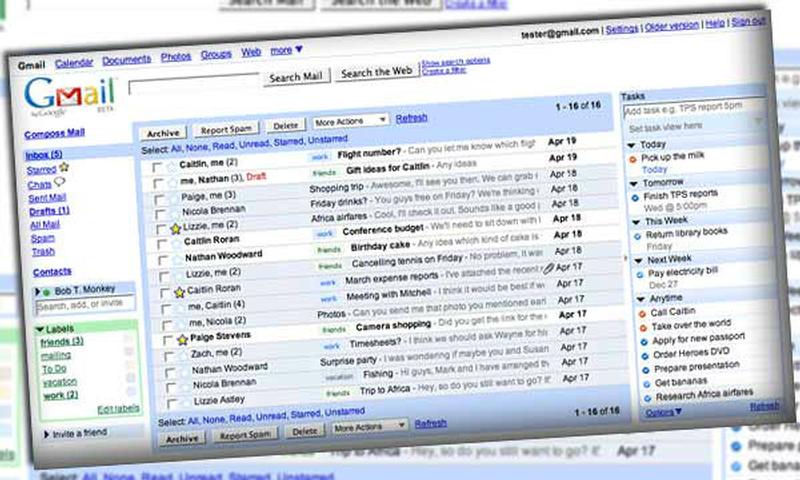
Task: Click the Call Caitlin task bullet
Action: (x=642, y=314)
